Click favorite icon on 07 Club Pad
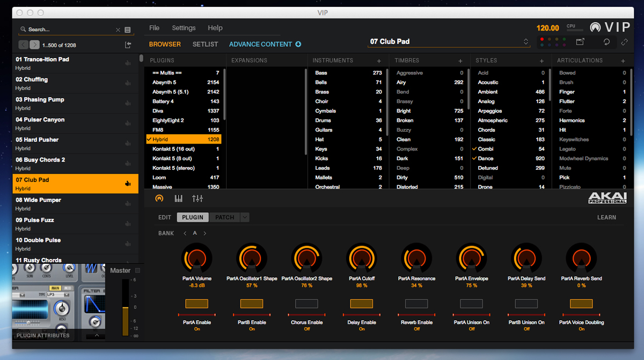 tap(128, 183)
